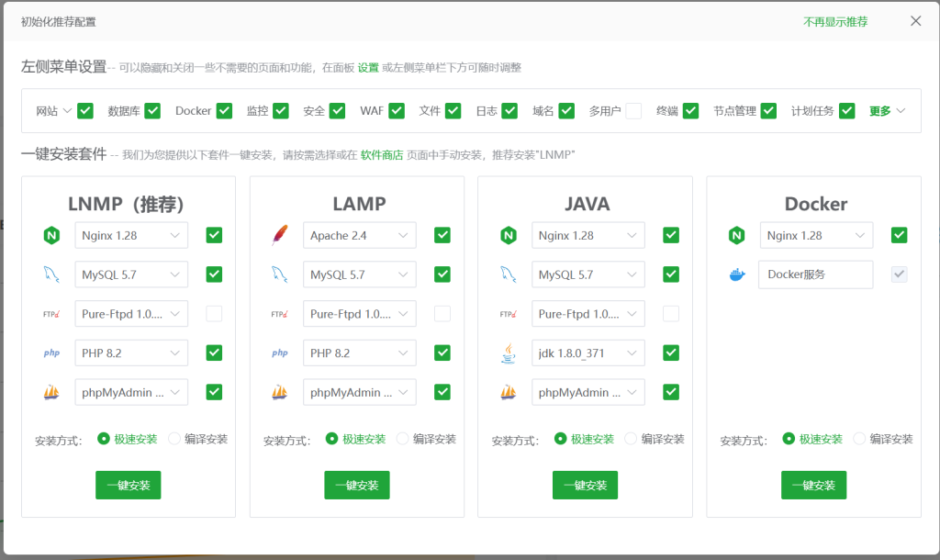Click the MySQL dolphin icon in LAMP panel
940x560 pixels.
279,274
